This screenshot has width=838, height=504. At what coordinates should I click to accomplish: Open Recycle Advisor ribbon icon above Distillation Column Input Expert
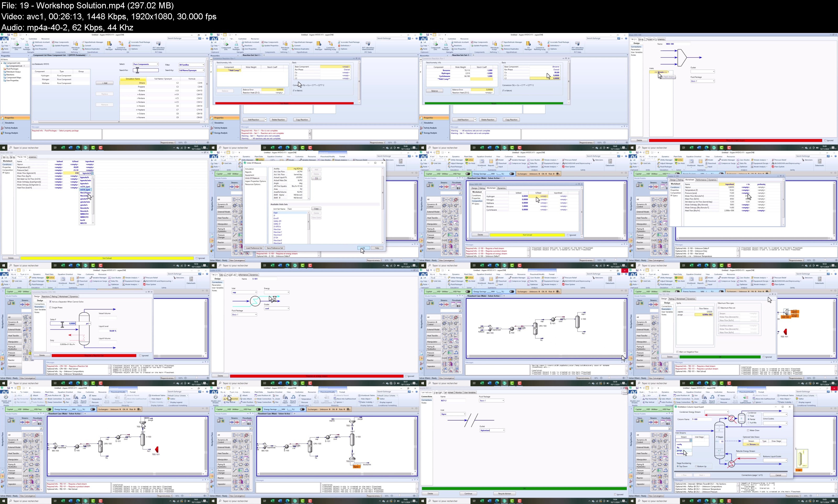point(712,397)
